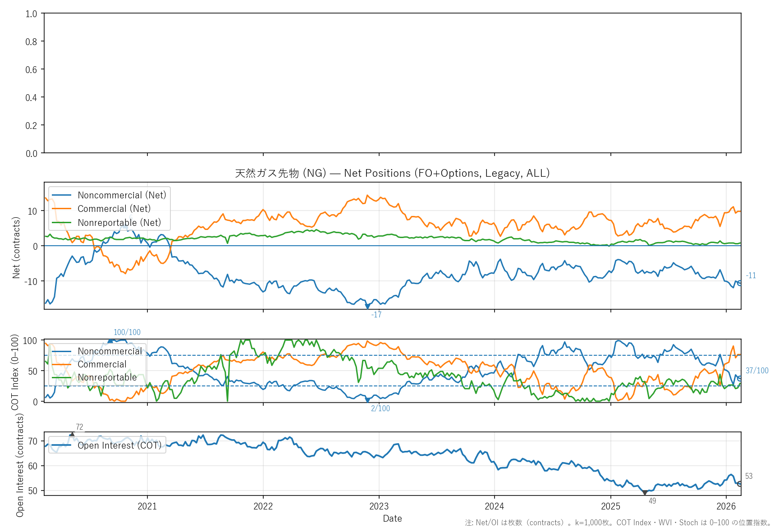
Task: Click the 2/100 trough marker on COT Index
Action: [367, 400]
